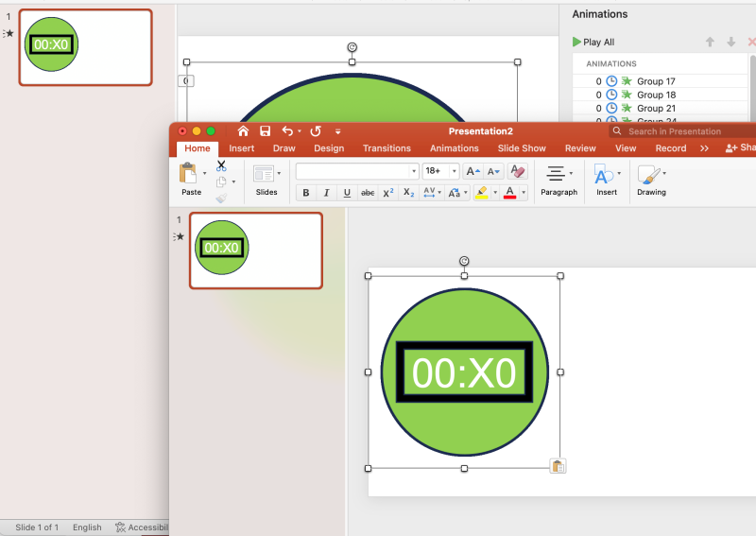Apply the yellow text highlight color
756x536 pixels.
point(482,193)
